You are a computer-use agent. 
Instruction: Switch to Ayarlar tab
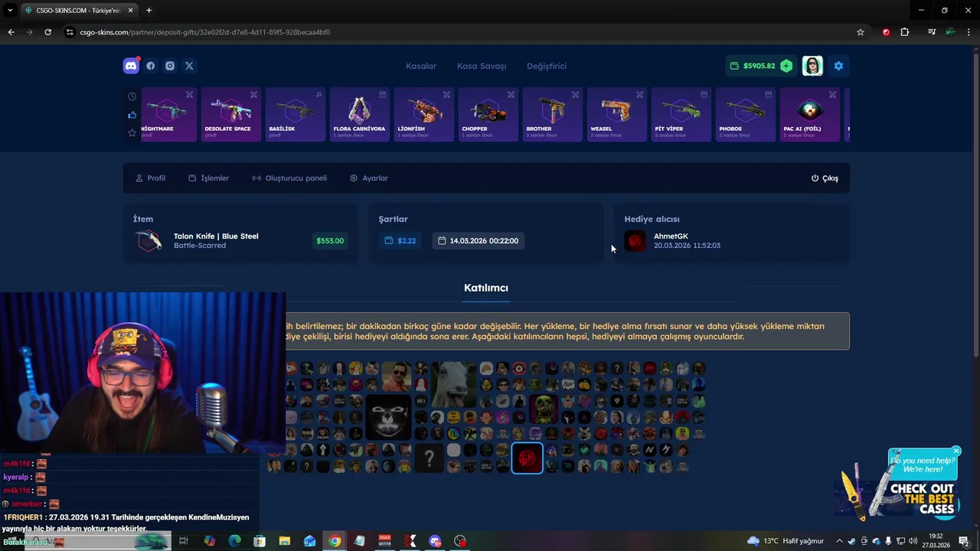pos(369,178)
